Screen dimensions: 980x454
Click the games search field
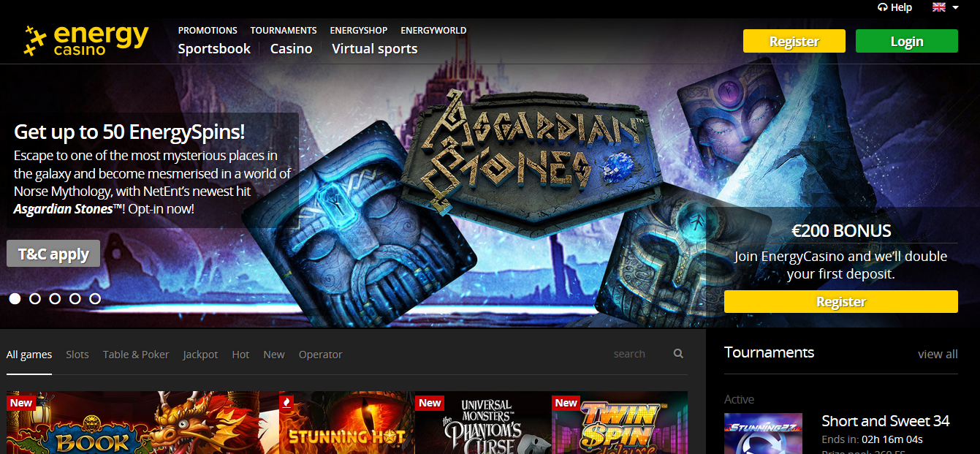tap(639, 354)
